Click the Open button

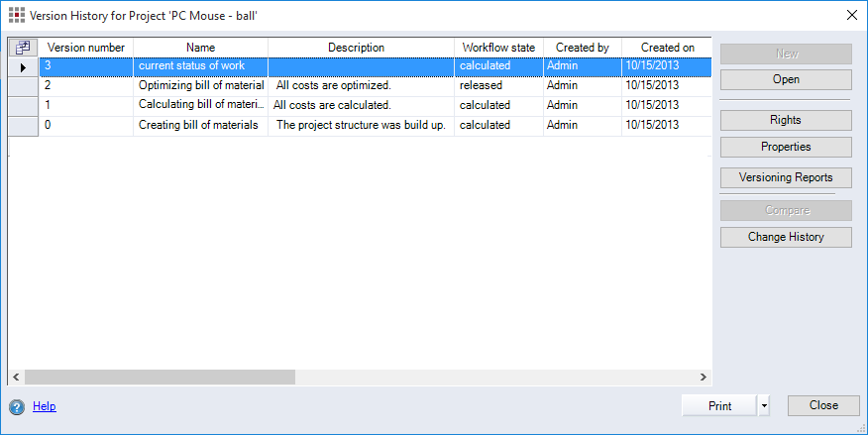pyautogui.click(x=786, y=79)
